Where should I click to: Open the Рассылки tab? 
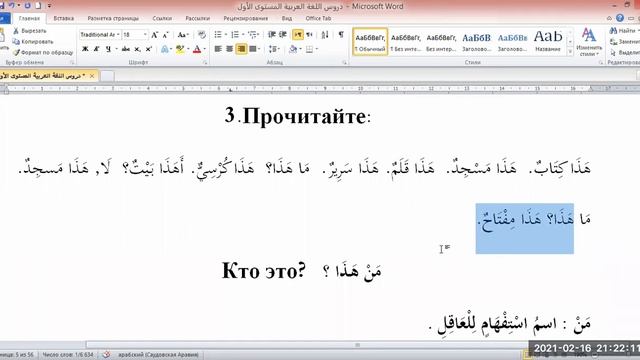click(x=198, y=18)
